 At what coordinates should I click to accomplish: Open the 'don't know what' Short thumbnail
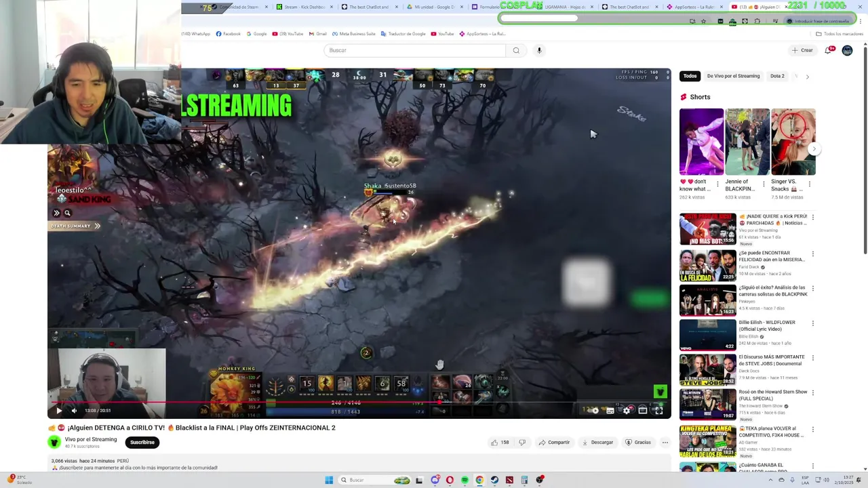pos(701,142)
